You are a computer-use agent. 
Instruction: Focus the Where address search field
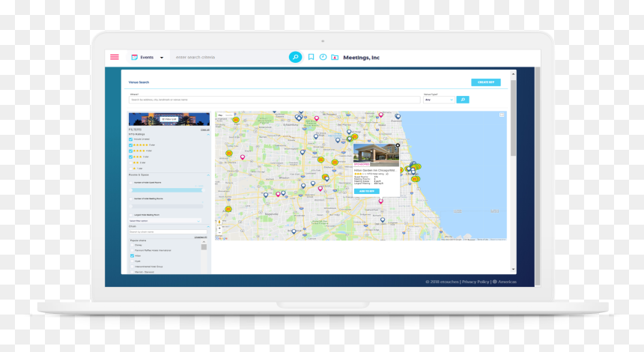[x=274, y=100]
